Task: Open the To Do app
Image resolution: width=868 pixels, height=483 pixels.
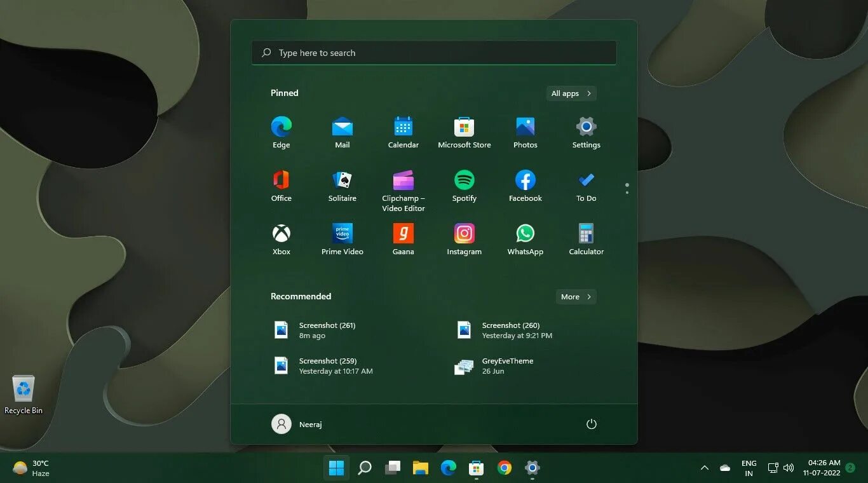Action: click(587, 186)
